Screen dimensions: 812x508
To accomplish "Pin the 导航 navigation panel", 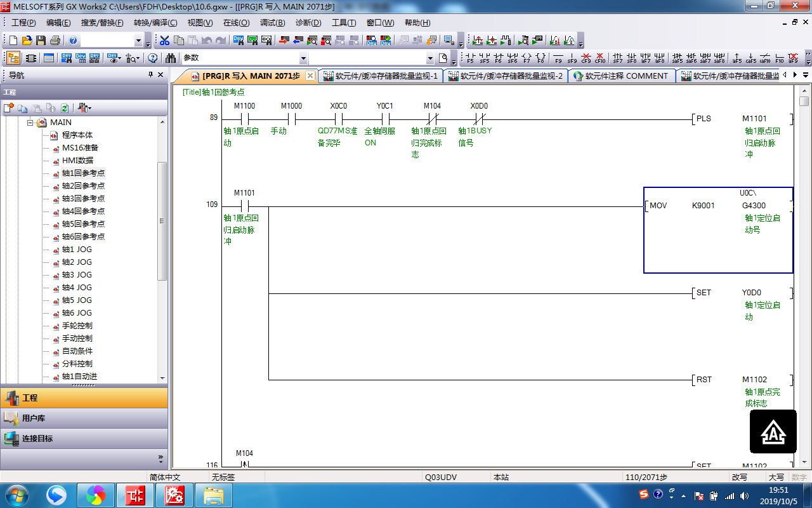I will coord(150,75).
